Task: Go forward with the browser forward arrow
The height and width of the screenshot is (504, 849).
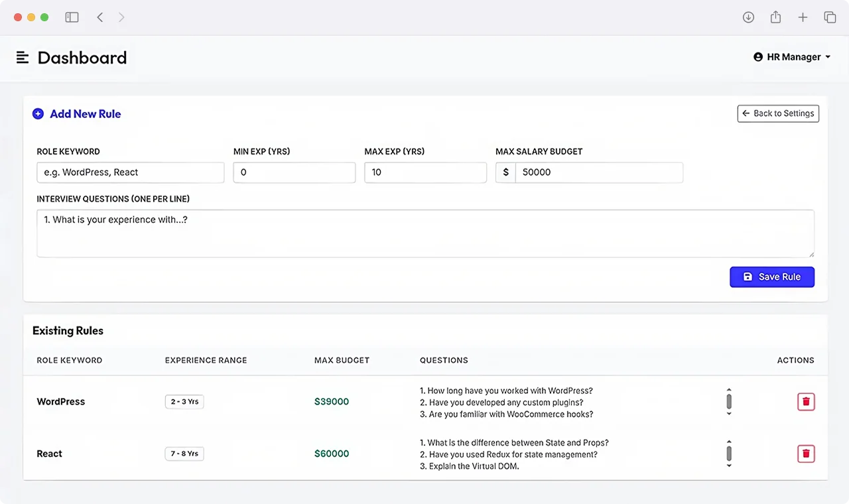Action: click(x=121, y=17)
